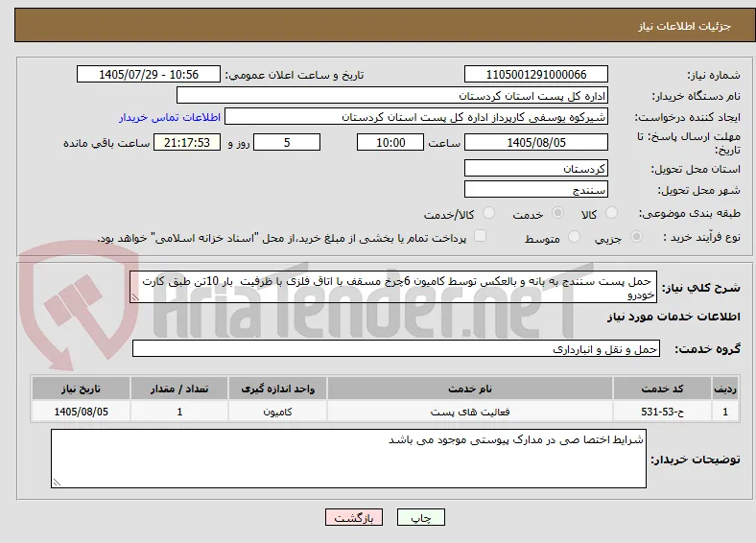Select the کالا radio button

pos(611,213)
